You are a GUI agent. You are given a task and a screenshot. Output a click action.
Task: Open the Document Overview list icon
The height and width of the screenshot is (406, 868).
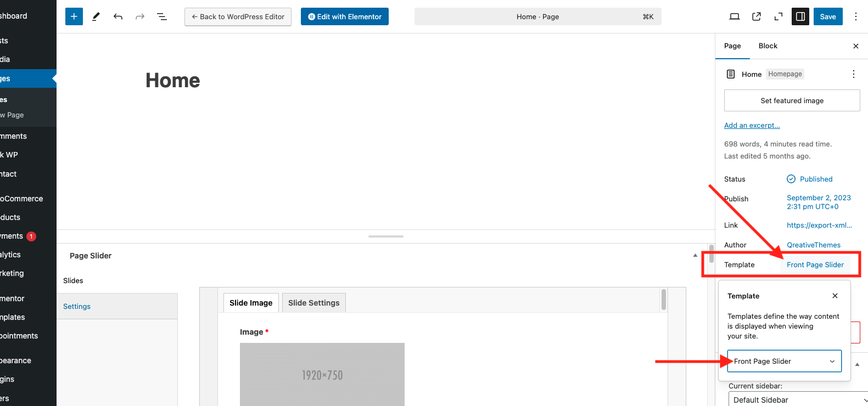(162, 16)
